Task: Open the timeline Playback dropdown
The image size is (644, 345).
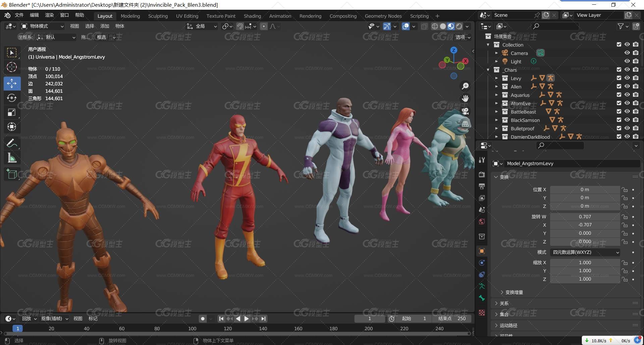Action: tap(29, 319)
